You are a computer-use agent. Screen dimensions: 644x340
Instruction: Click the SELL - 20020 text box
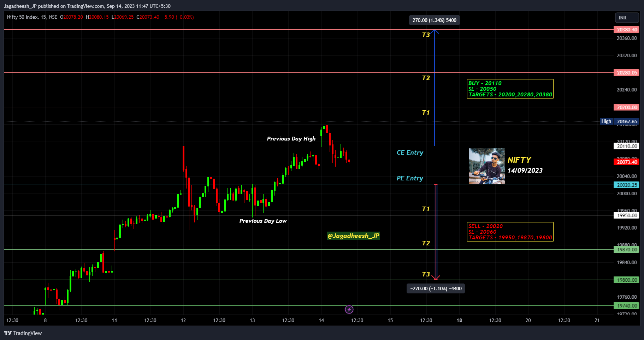pos(510,232)
